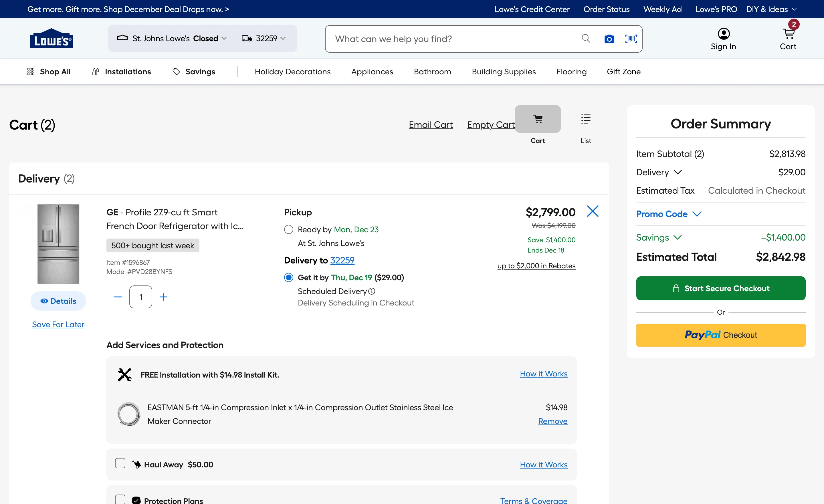This screenshot has width=824, height=504.
Task: Click Scheduled Delivery info icon
Action: click(372, 291)
